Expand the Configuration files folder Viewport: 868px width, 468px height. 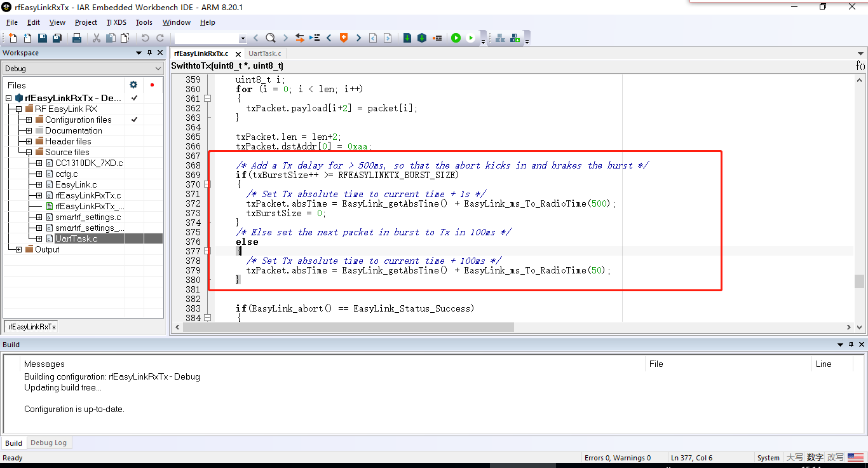pos(29,120)
